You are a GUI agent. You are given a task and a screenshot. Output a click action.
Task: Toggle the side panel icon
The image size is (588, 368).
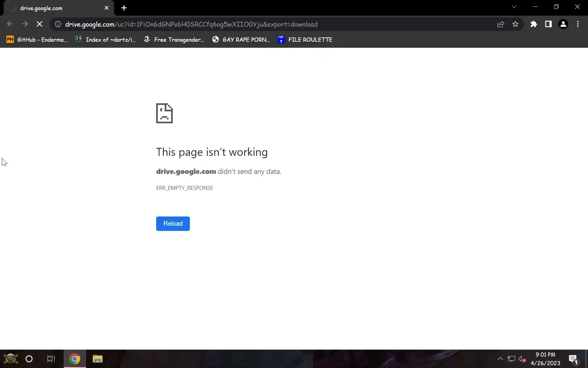(x=548, y=24)
